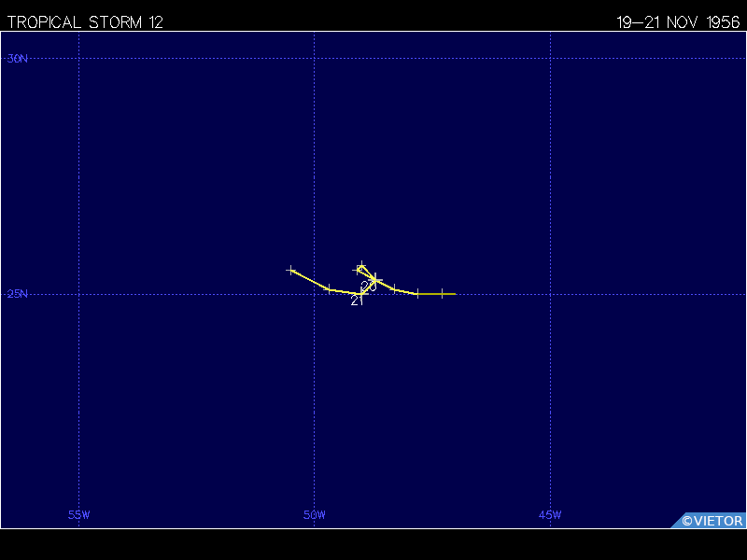Click the cross marker between 50W and day 21

tap(329, 288)
